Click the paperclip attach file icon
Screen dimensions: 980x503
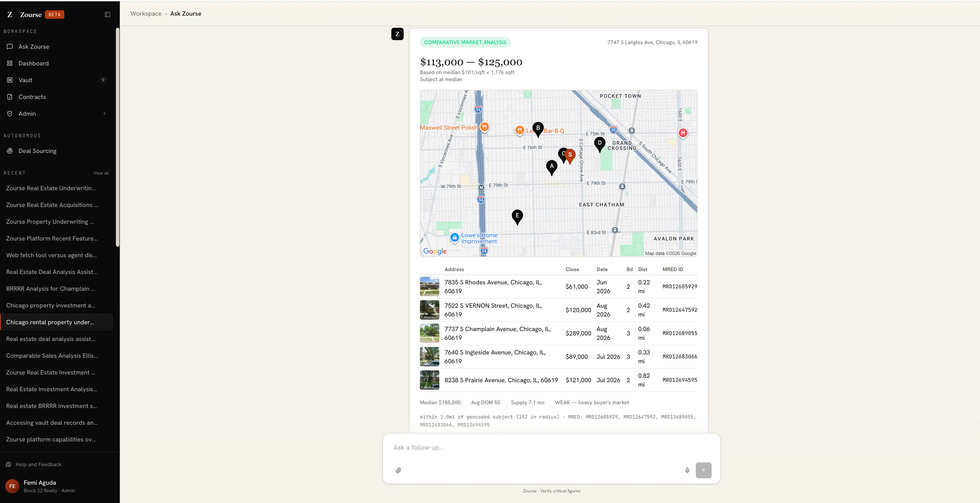(398, 470)
